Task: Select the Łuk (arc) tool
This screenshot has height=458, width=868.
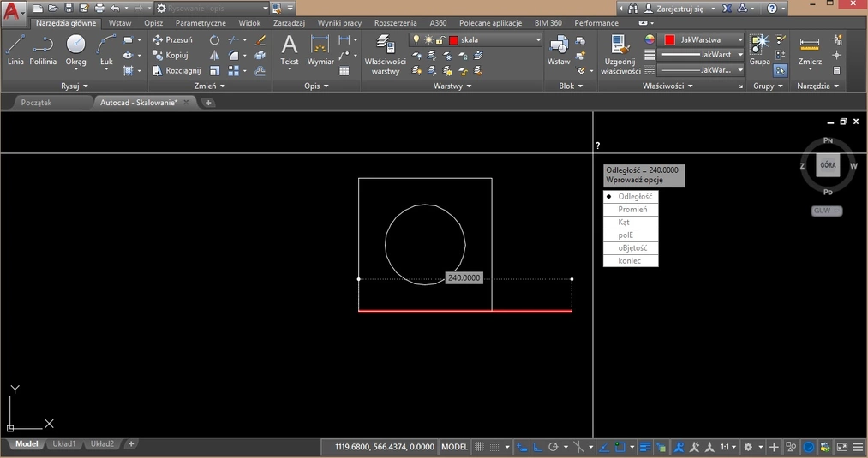Action: [106, 50]
